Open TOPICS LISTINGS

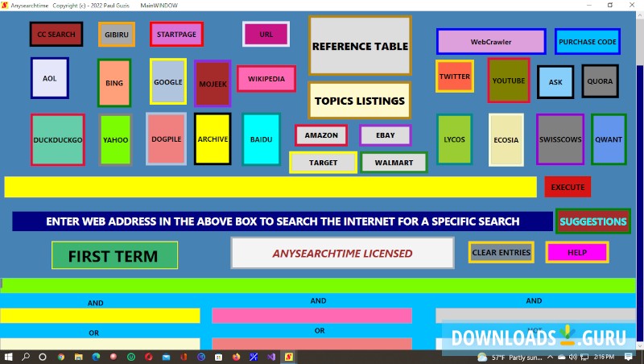coord(360,101)
